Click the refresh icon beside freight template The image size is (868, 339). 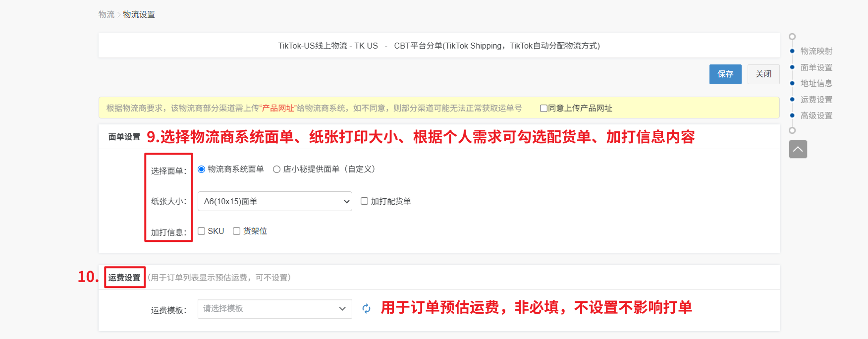366,309
